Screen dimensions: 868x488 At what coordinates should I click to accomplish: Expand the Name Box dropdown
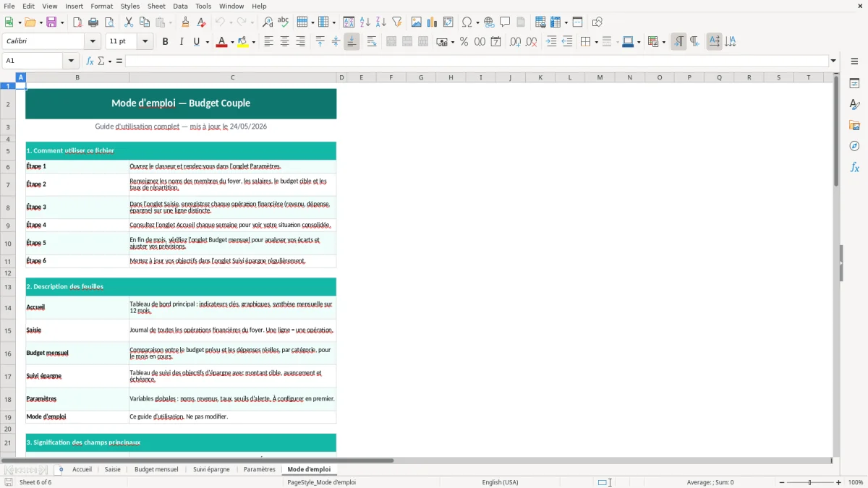71,61
